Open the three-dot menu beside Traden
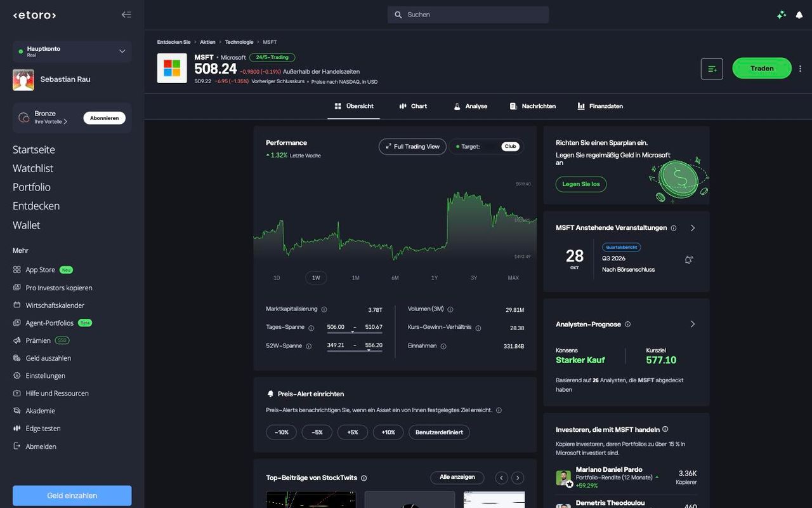This screenshot has width=812, height=508. (x=801, y=69)
